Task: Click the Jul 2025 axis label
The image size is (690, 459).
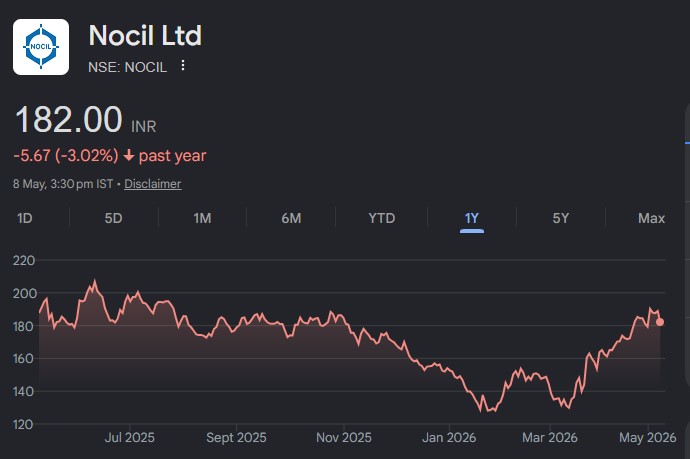Action: [129, 437]
